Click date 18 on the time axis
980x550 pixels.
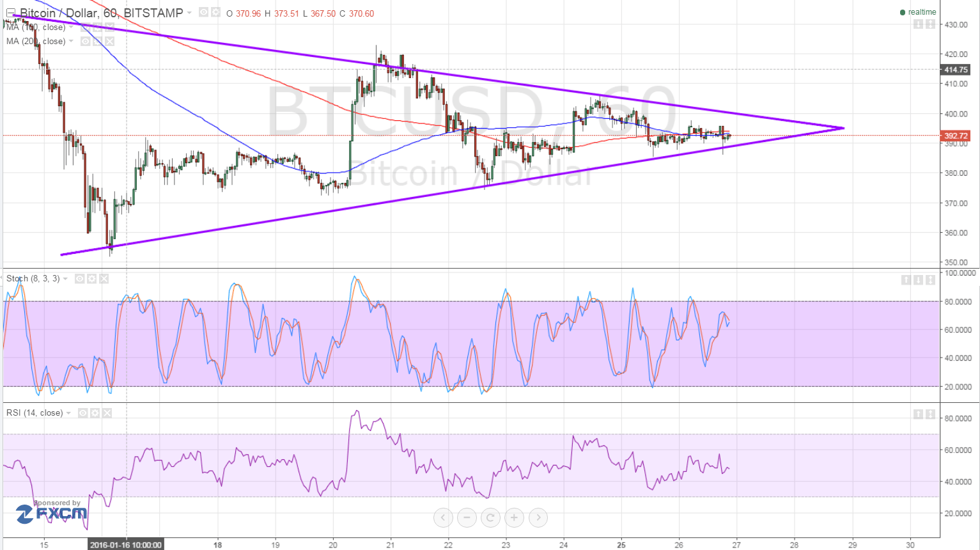coord(218,546)
